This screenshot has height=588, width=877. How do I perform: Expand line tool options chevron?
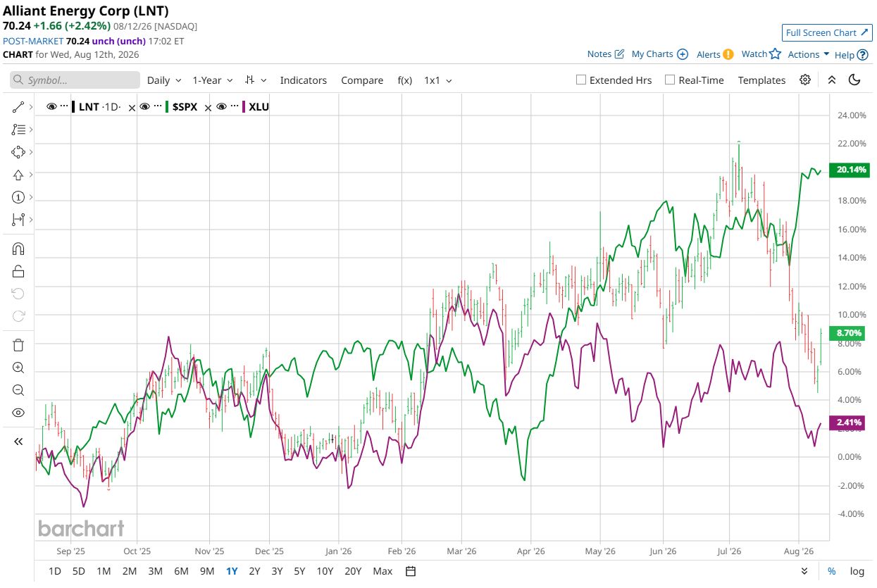point(30,107)
